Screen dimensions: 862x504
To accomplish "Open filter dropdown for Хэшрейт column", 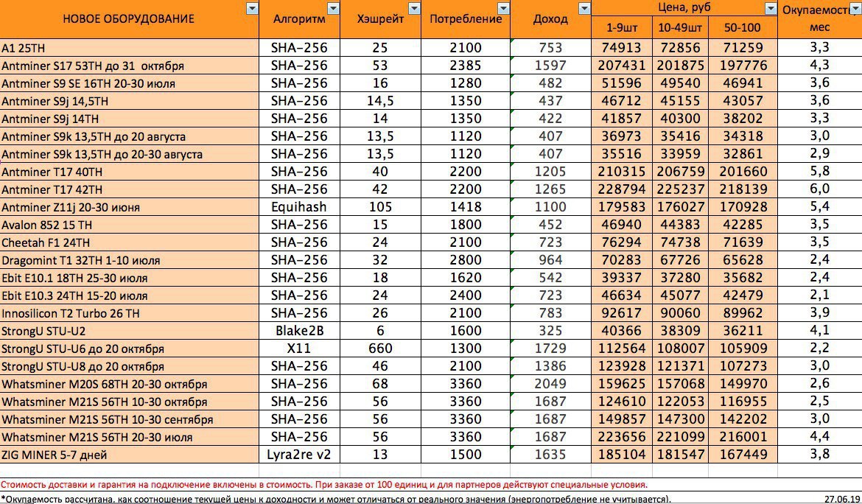I will (x=414, y=8).
